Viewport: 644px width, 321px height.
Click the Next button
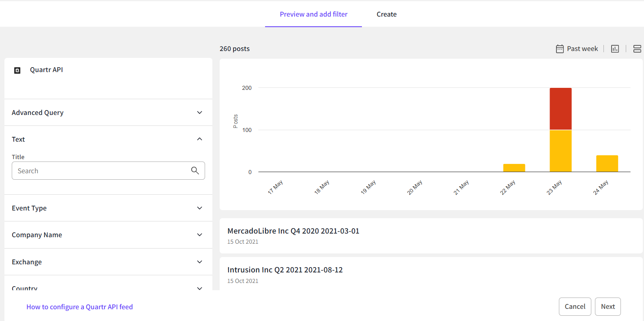click(x=608, y=306)
